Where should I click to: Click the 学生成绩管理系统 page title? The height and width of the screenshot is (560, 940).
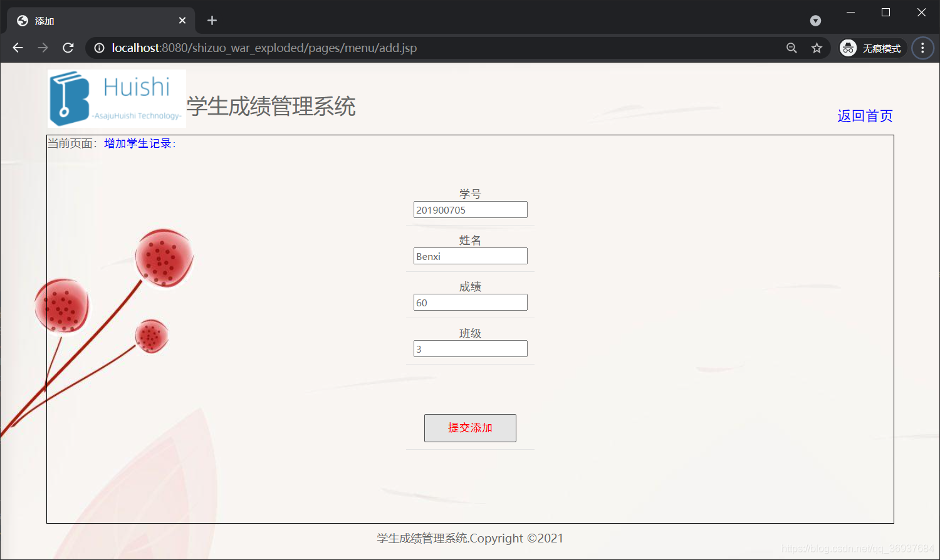pos(271,106)
